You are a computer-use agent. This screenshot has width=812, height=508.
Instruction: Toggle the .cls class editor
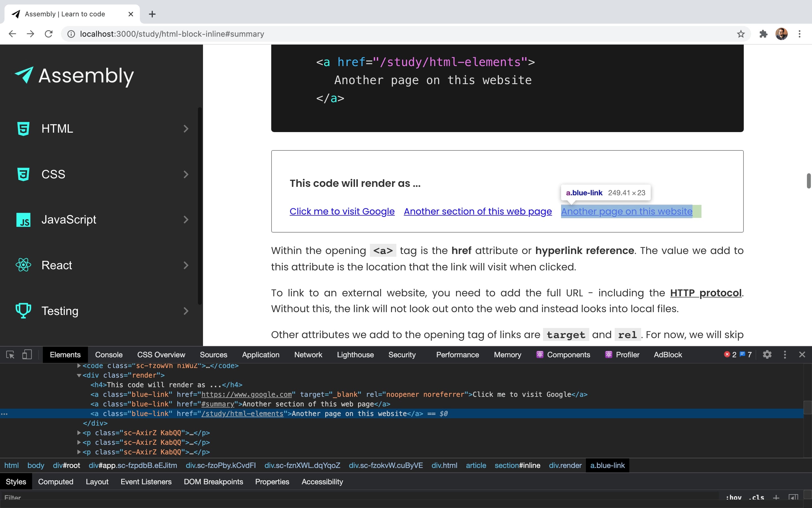[756, 498]
